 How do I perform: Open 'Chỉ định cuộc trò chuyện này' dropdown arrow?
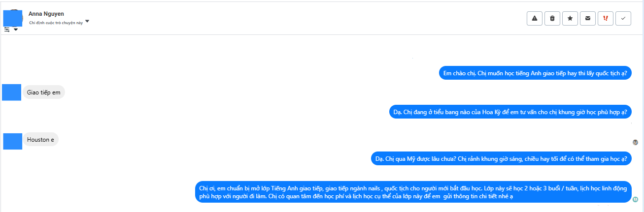point(87,22)
